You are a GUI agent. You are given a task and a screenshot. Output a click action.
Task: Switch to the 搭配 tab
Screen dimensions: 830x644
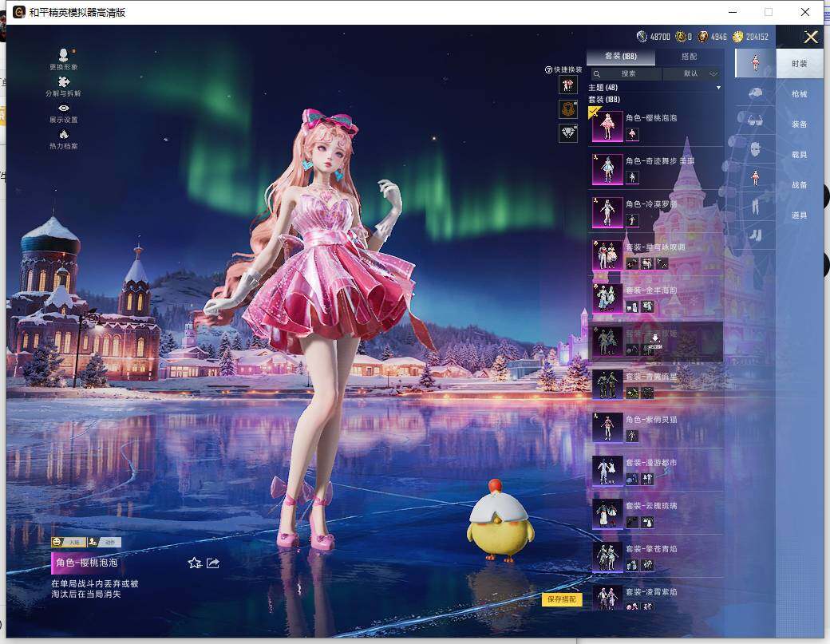pyautogui.click(x=689, y=57)
